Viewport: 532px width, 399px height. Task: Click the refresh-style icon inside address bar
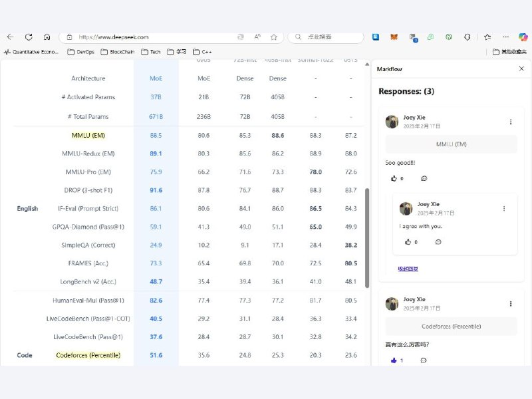(x=241, y=37)
